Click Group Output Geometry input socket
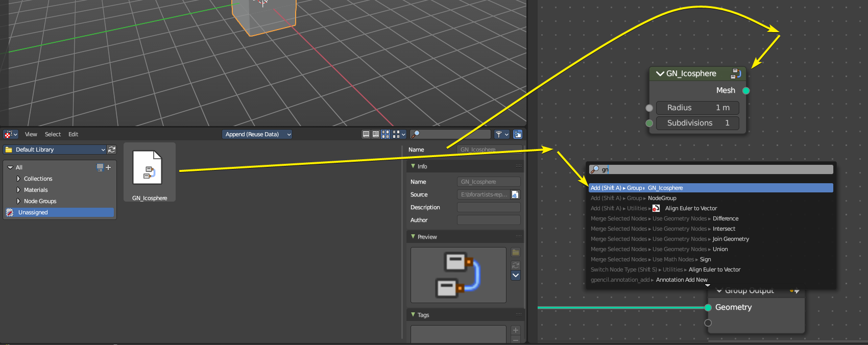Screen dimensions: 868x345 [708, 307]
